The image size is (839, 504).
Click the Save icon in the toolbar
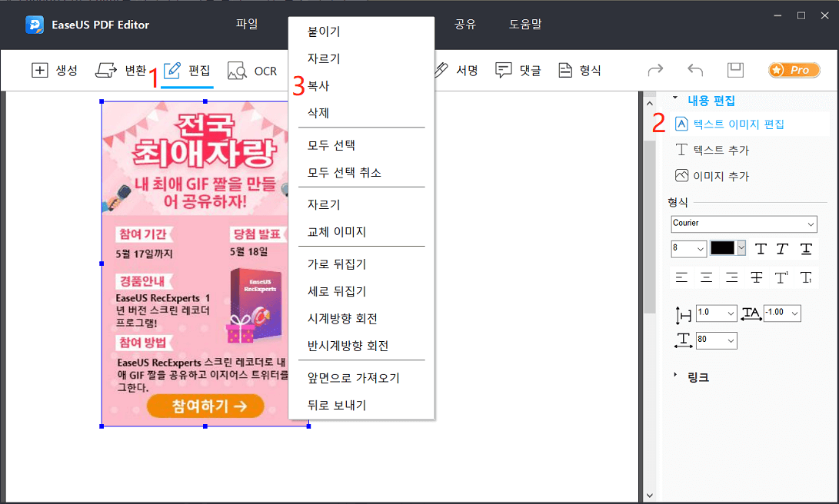(734, 69)
